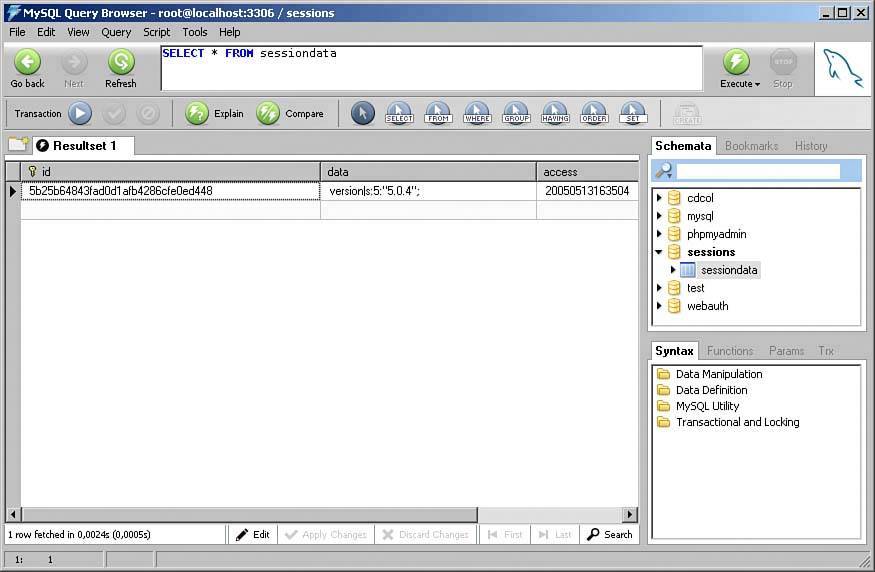Expand the webauth schema

point(660,306)
